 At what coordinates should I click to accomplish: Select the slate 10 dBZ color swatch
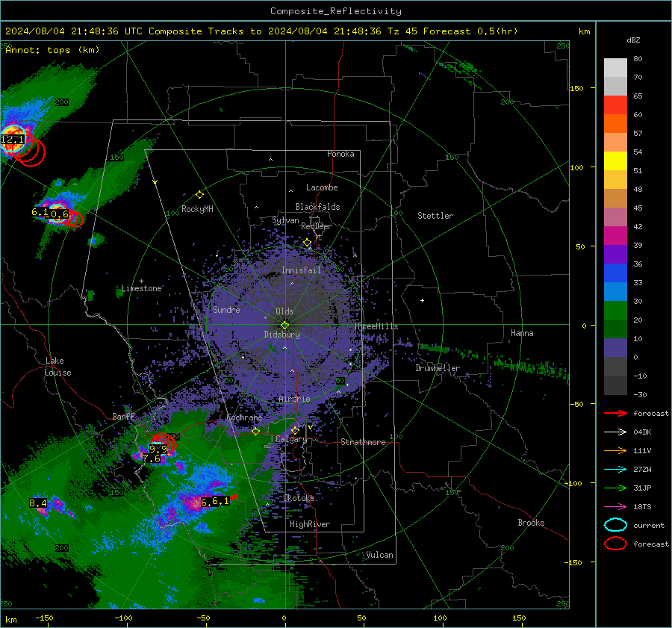click(615, 348)
